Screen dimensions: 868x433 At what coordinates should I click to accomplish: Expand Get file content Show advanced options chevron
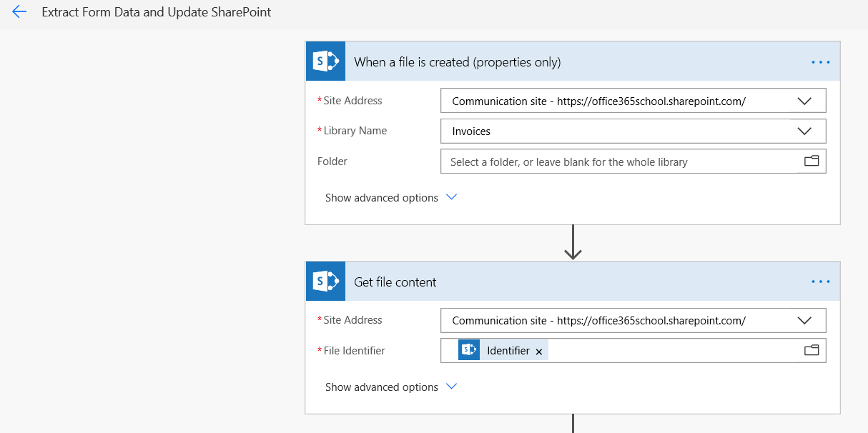[451, 387]
